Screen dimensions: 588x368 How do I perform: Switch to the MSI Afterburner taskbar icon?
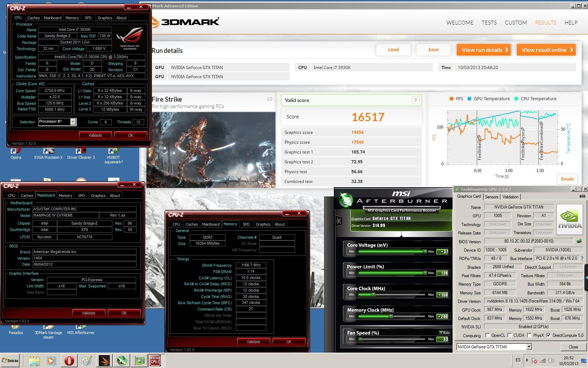(x=121, y=361)
